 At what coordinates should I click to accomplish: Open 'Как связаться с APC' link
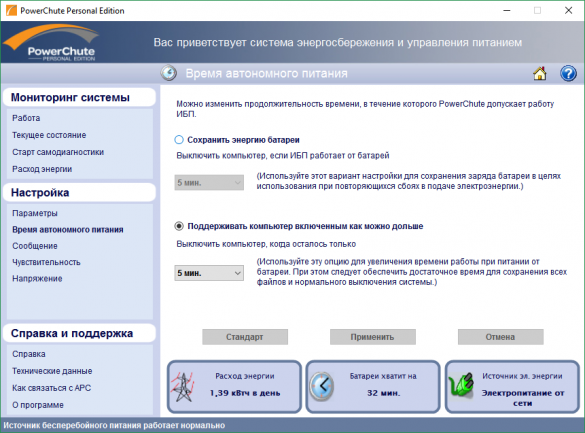[x=51, y=388]
